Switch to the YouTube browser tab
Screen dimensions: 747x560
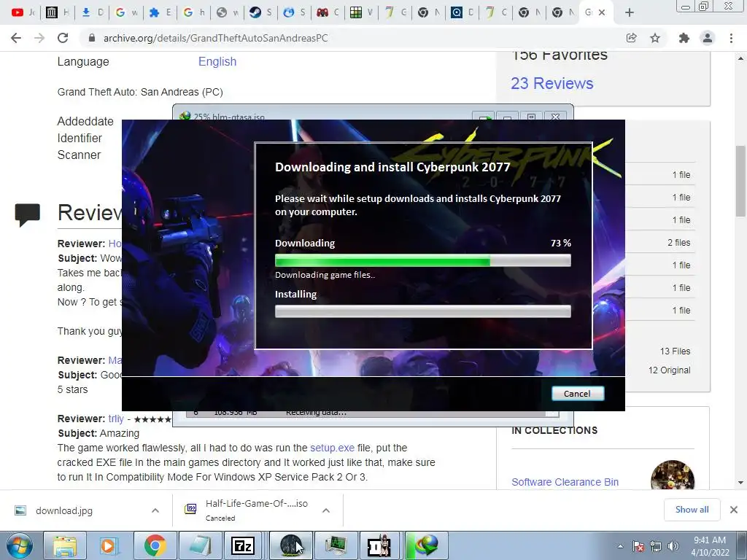[x=23, y=12]
